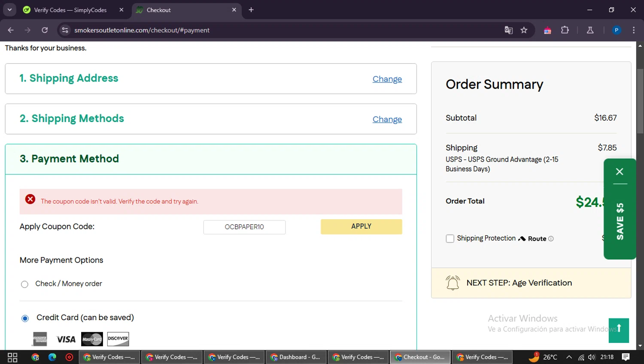Viewport: 644px width, 364px height.
Task: Open the network status icon
Action: click(581, 357)
